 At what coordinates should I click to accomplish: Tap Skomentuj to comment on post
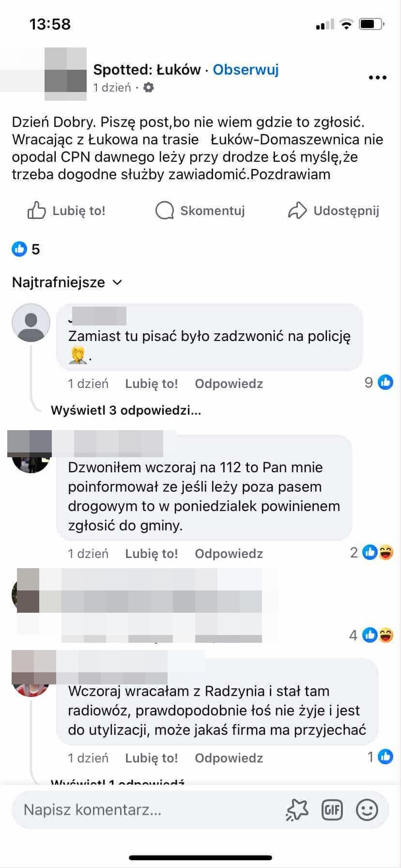tap(200, 211)
